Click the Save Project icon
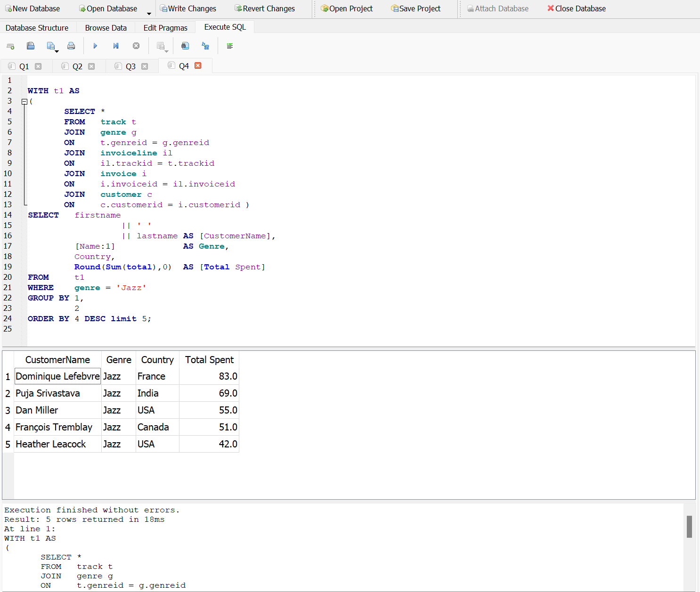 pos(415,8)
